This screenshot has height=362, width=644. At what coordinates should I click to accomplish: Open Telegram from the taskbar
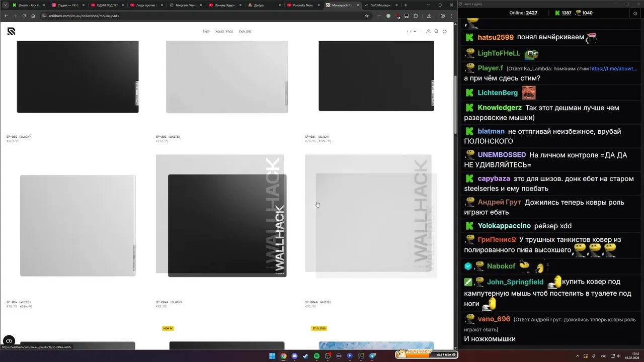pos(373,356)
